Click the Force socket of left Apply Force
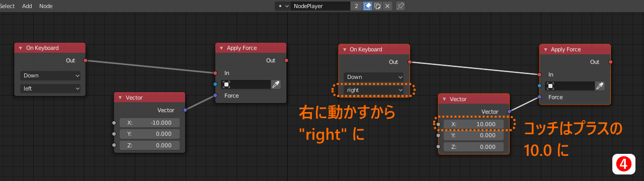644x181 pixels. click(x=215, y=96)
